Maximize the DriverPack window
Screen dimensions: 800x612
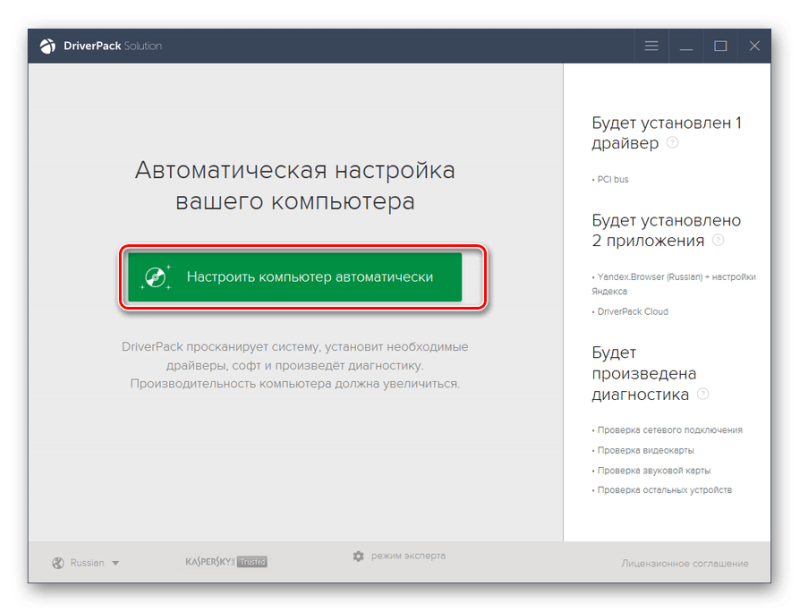[720, 46]
